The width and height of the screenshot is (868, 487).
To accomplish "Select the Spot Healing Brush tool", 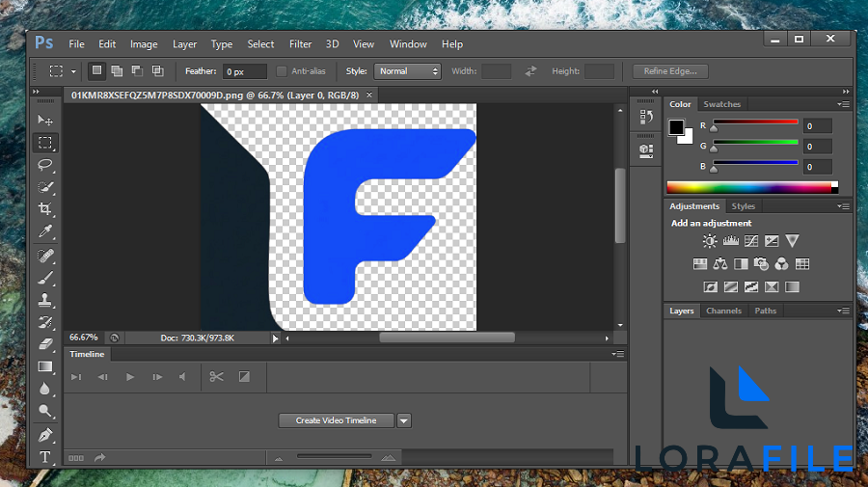I will point(45,256).
